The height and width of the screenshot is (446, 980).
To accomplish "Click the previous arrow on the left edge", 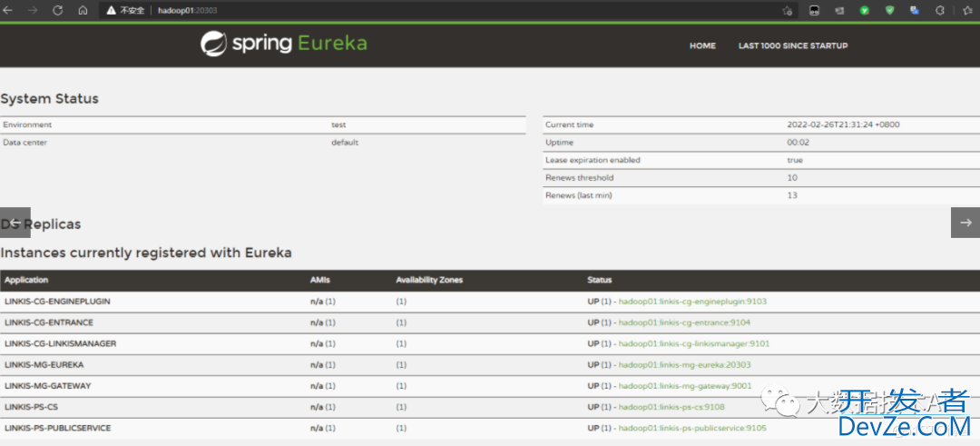I will pos(15,222).
